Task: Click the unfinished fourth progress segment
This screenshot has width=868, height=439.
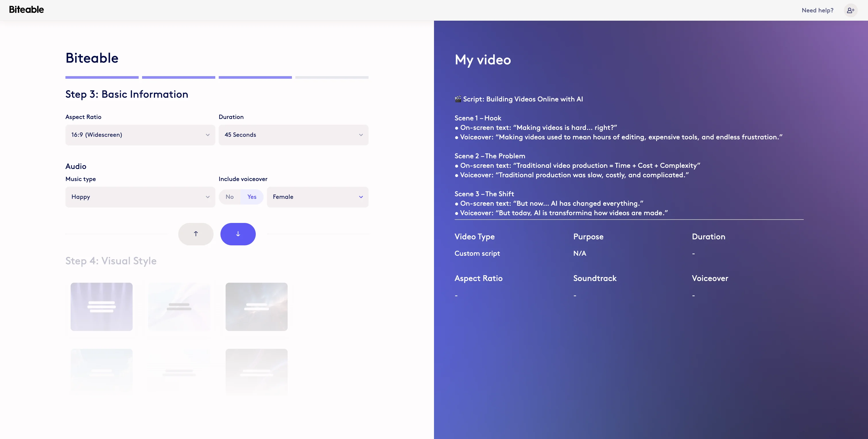Action: (332, 77)
